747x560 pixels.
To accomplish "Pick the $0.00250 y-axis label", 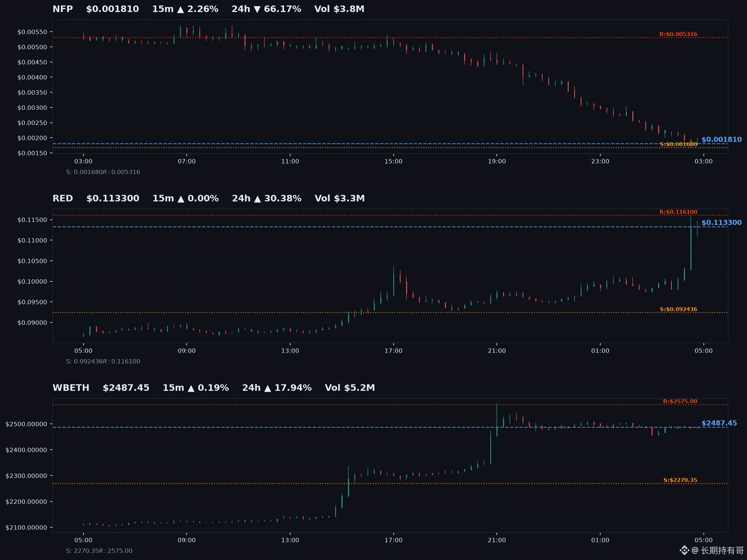I will pos(32,123).
